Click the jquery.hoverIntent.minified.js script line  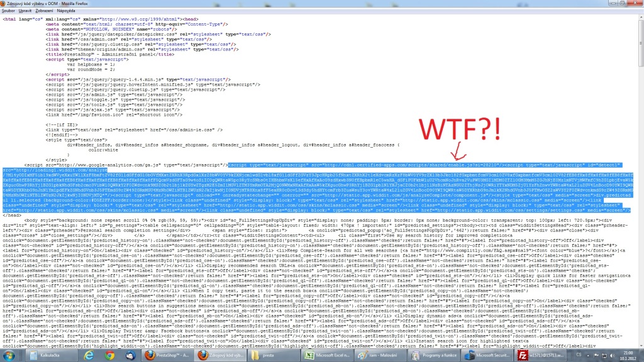click(153, 85)
